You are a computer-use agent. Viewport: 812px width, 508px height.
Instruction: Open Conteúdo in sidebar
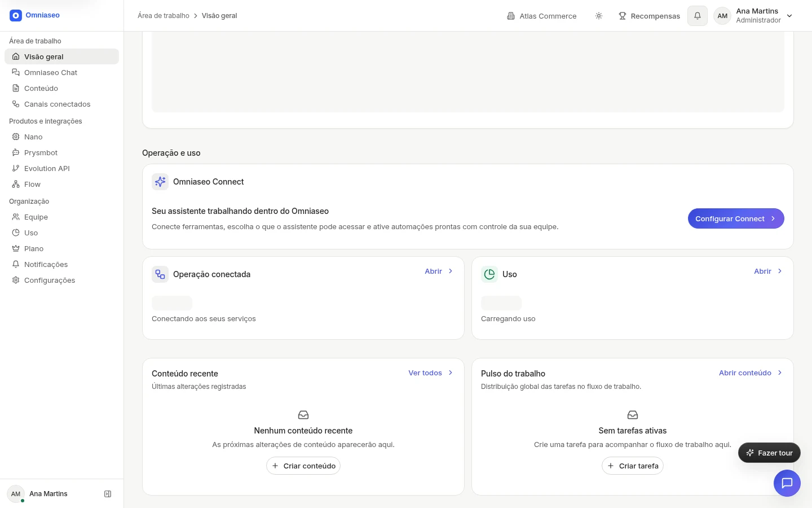62,88
